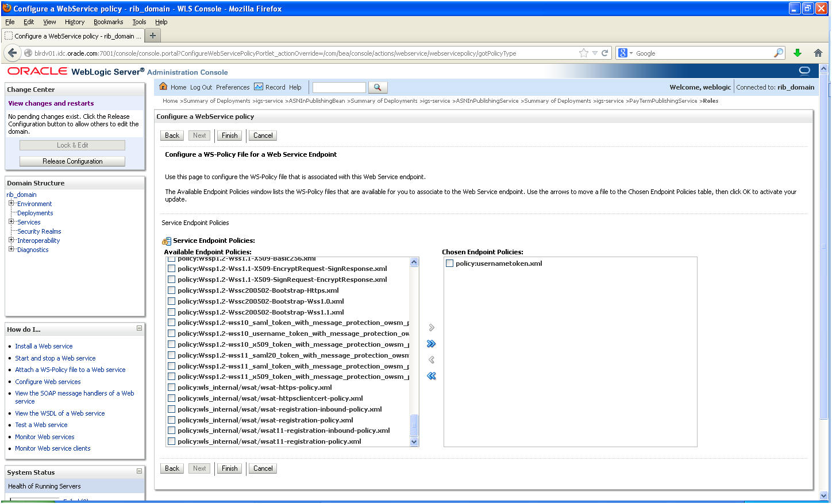This screenshot has height=504, width=832.
Task: Move all policies left with double arrow
Action: (x=432, y=376)
